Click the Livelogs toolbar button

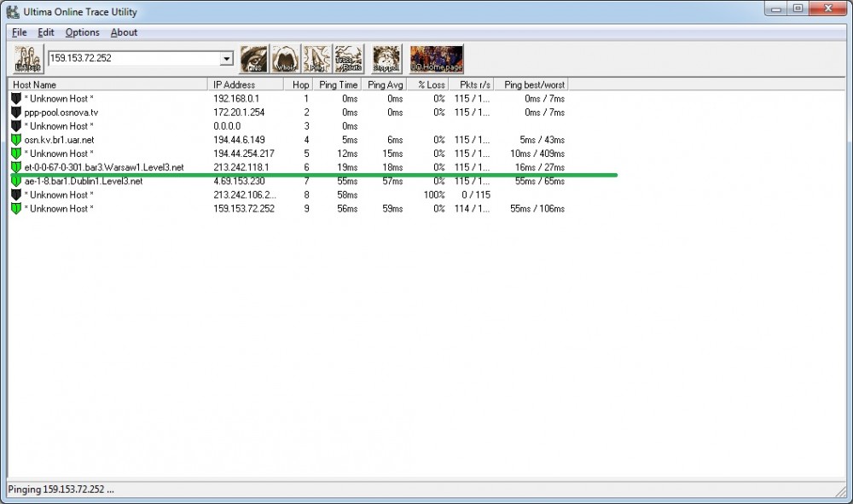(28, 59)
